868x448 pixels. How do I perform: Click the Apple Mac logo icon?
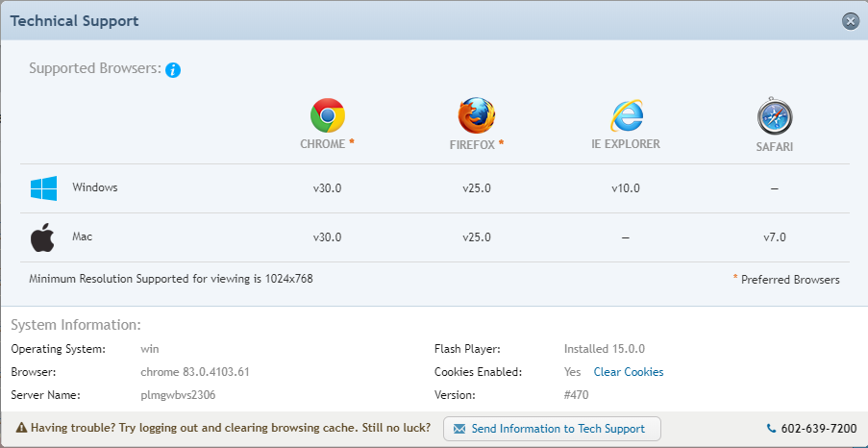(42, 237)
